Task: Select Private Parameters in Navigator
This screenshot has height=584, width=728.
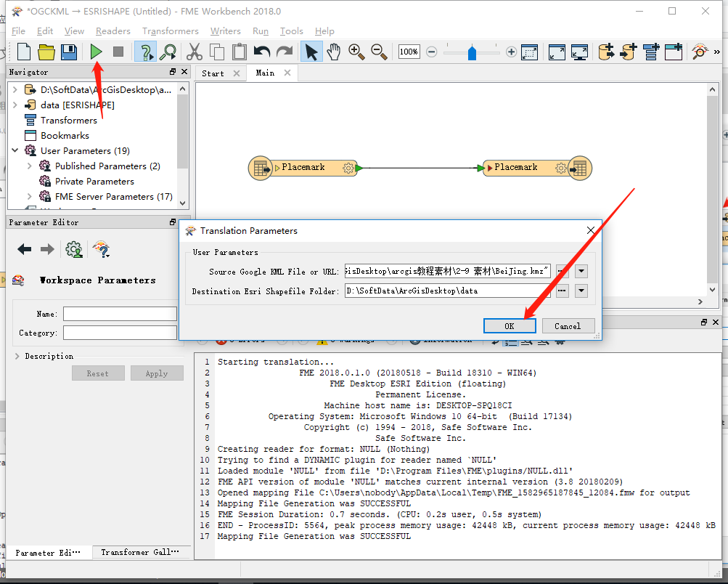Action: point(94,181)
